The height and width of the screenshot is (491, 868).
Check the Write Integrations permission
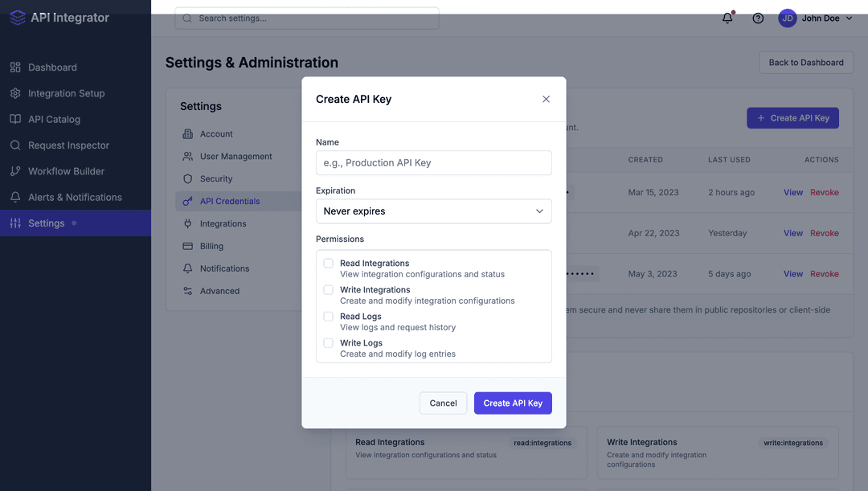click(x=328, y=289)
